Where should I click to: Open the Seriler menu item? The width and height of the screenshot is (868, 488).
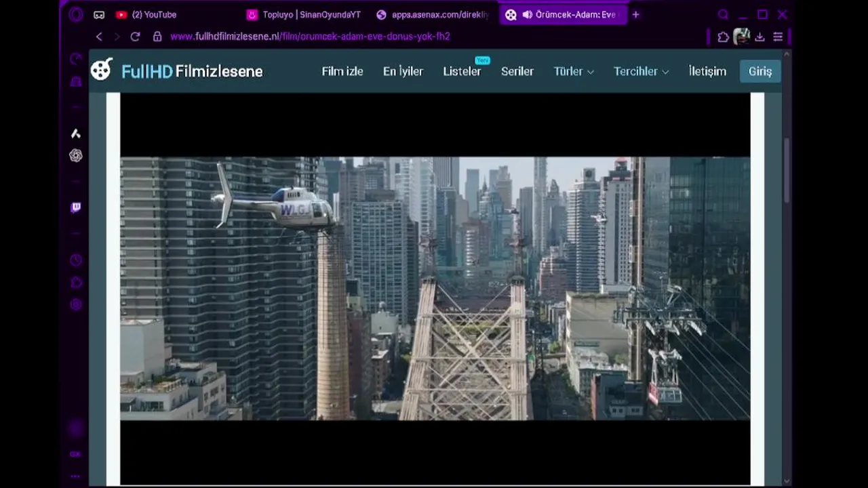pyautogui.click(x=517, y=71)
